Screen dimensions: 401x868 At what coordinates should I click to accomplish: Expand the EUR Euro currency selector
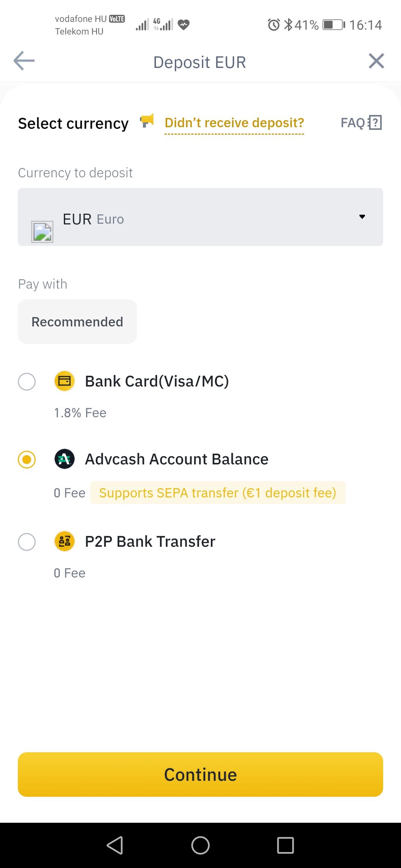click(200, 217)
